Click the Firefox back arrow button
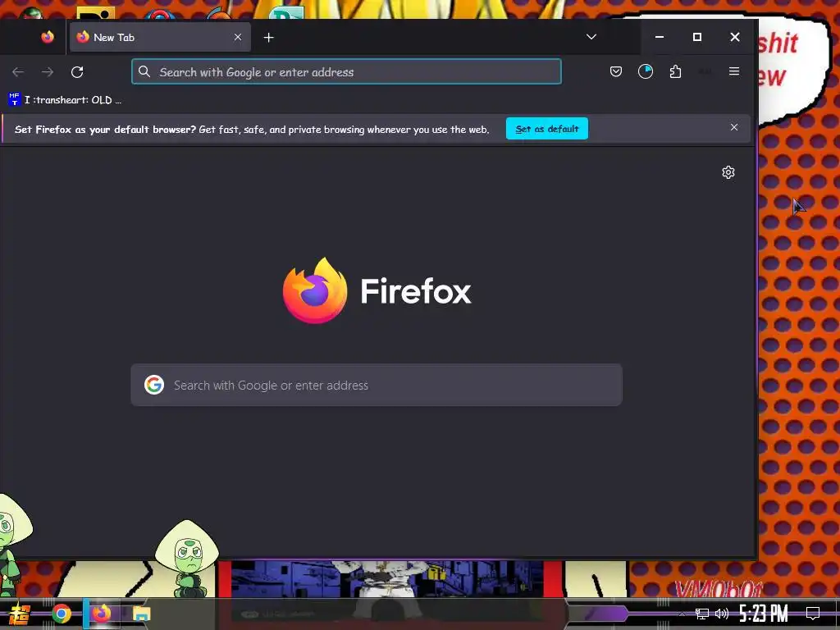The height and width of the screenshot is (630, 840). (18, 72)
